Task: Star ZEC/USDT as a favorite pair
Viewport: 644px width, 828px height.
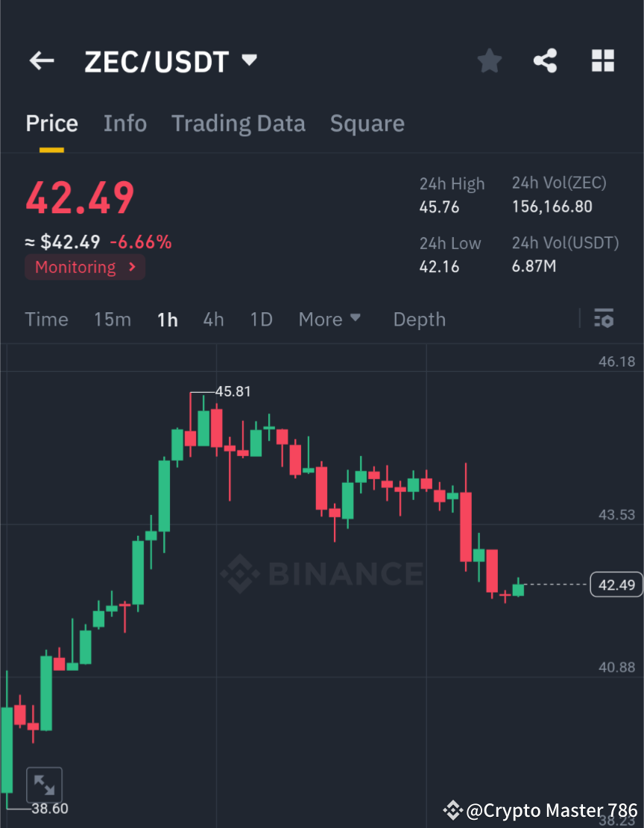Action: tap(489, 61)
